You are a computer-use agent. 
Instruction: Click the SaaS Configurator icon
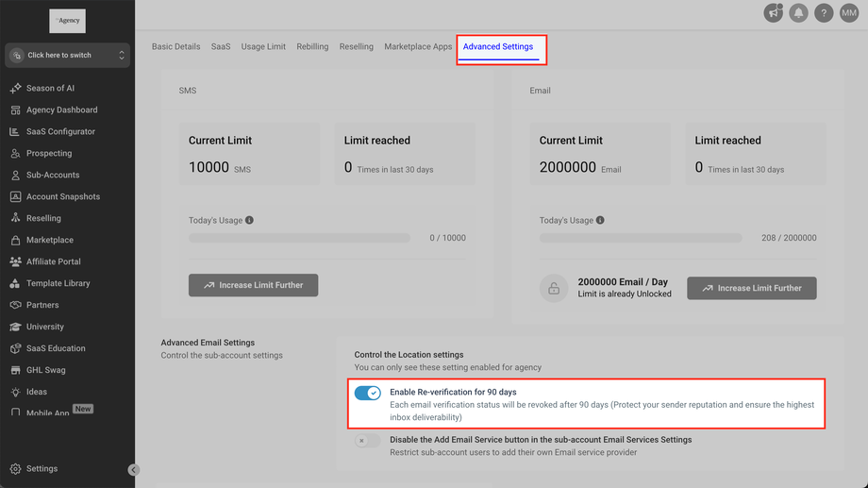coord(15,131)
